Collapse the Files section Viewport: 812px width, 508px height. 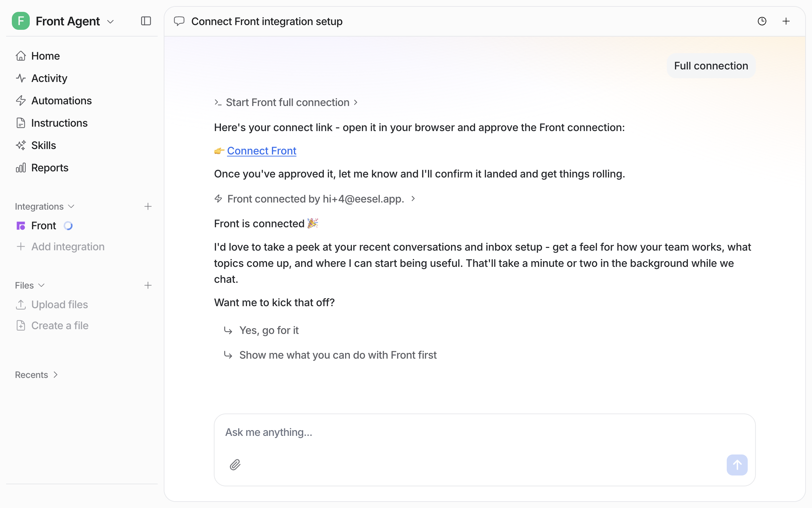pyautogui.click(x=30, y=285)
